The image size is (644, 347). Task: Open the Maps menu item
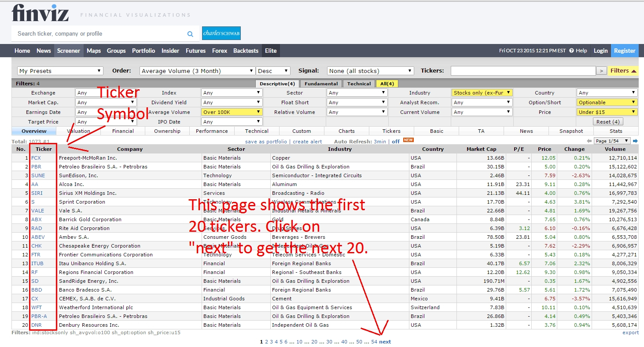click(x=94, y=51)
